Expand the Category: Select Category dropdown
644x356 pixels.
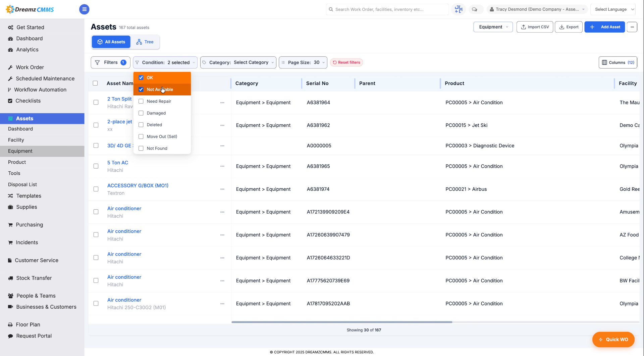238,62
